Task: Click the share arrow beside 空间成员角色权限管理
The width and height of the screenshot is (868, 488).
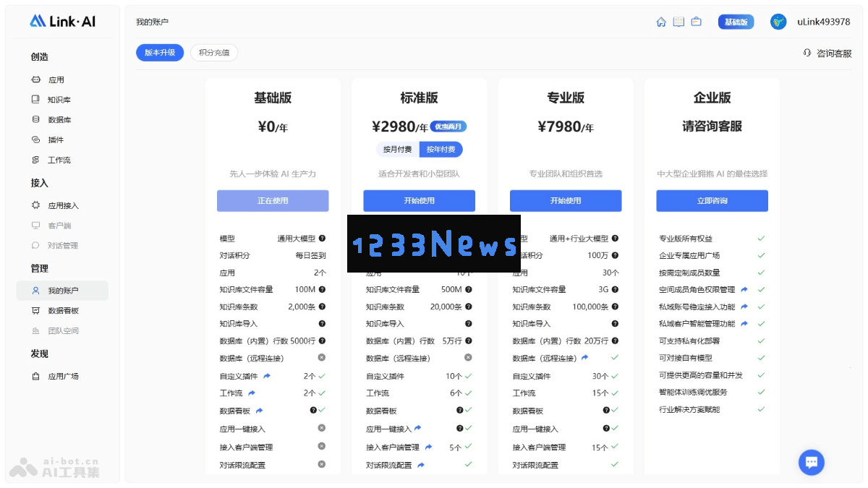Action: click(x=744, y=289)
